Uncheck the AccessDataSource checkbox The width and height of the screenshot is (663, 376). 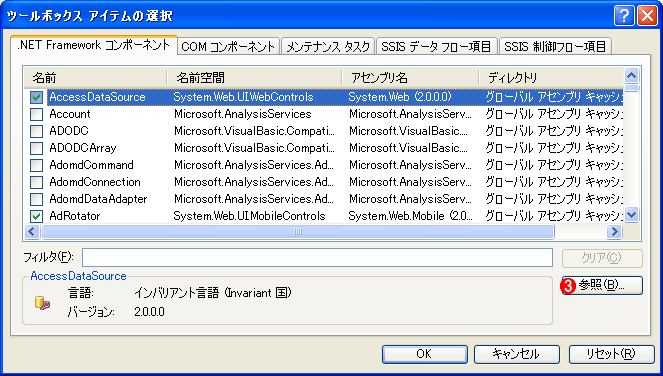coord(36,97)
